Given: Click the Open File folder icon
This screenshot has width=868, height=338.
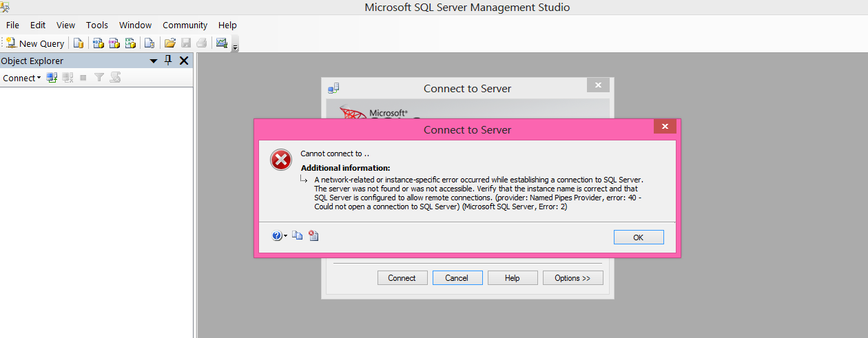Looking at the screenshot, I should pyautogui.click(x=170, y=43).
